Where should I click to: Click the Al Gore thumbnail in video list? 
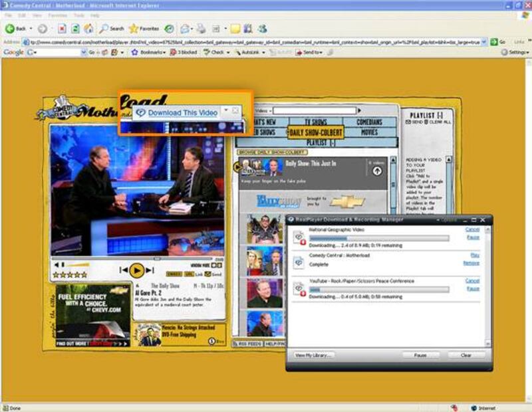coord(265,293)
